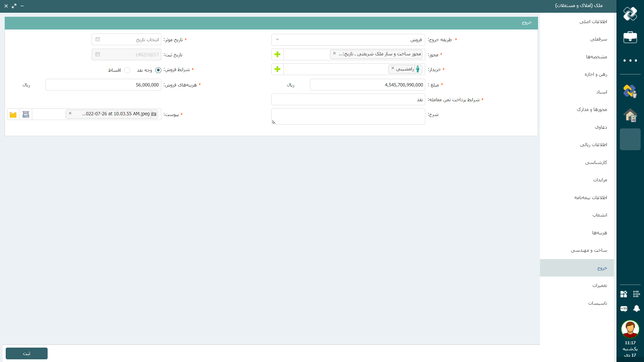
Task: Open the notifications bell icon
Action: pyautogui.click(x=636, y=308)
